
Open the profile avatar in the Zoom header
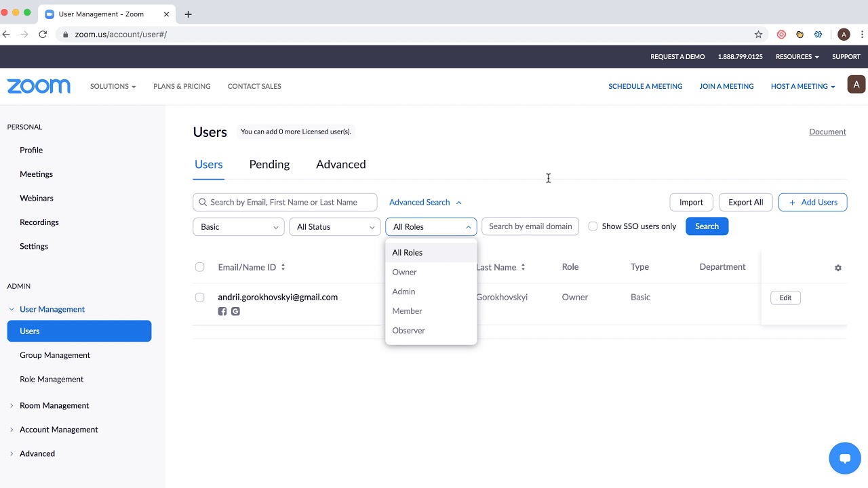point(856,85)
